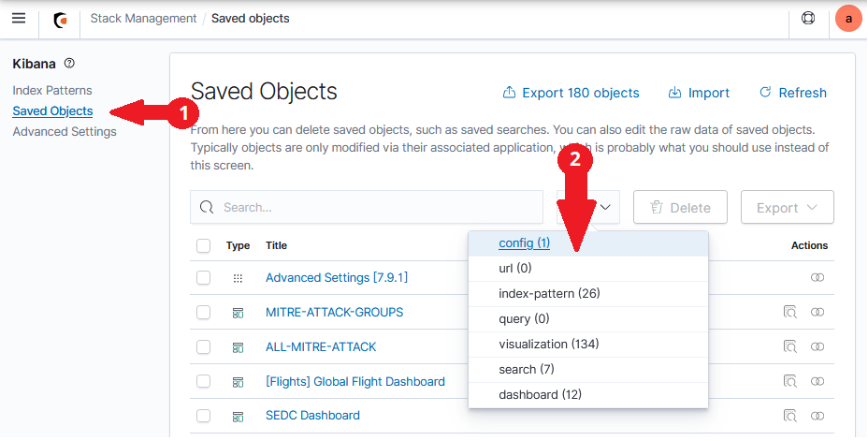
Task: Filter by index-pattern (26) type
Action: point(588,294)
